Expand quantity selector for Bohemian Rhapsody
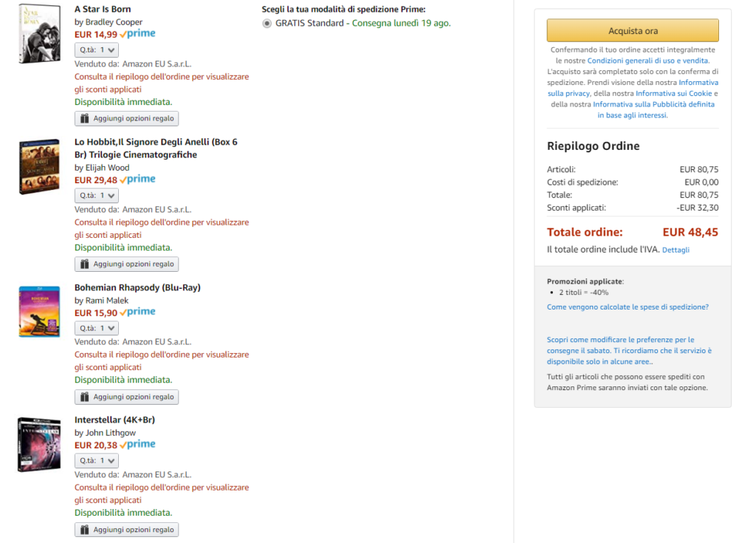The image size is (756, 543). click(97, 328)
